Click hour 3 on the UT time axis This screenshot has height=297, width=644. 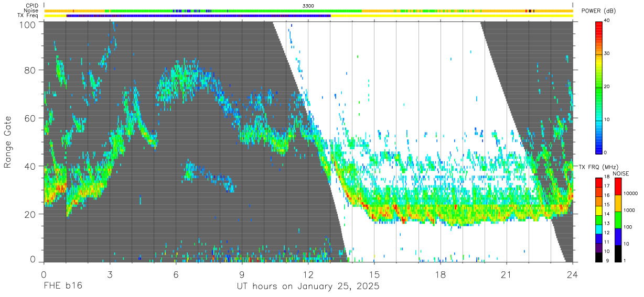(110, 274)
